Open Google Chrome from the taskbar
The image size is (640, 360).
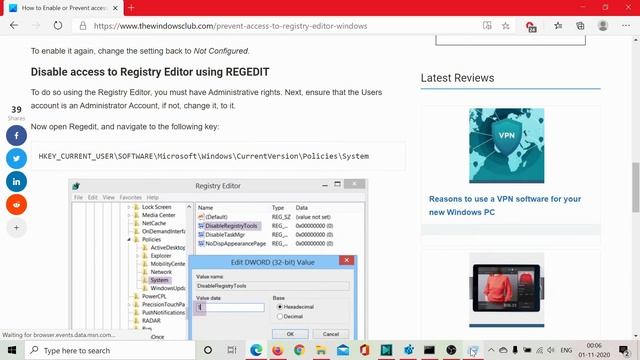coord(299,350)
